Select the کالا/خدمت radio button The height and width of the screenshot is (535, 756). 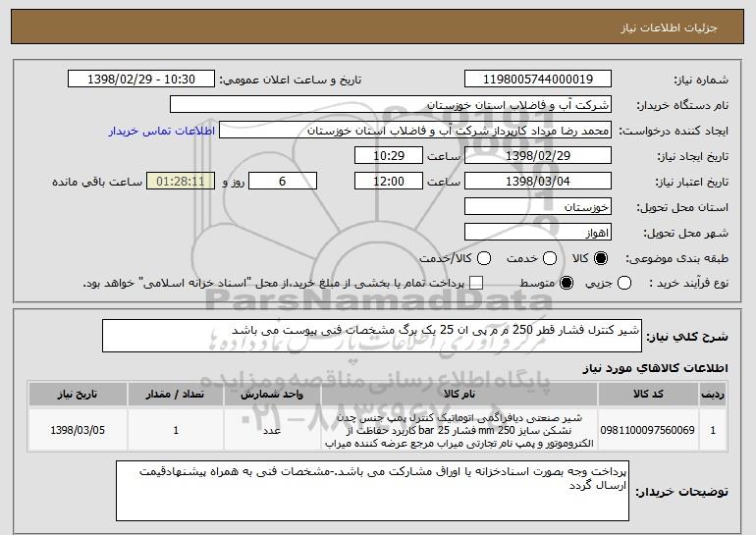pyautogui.click(x=484, y=259)
